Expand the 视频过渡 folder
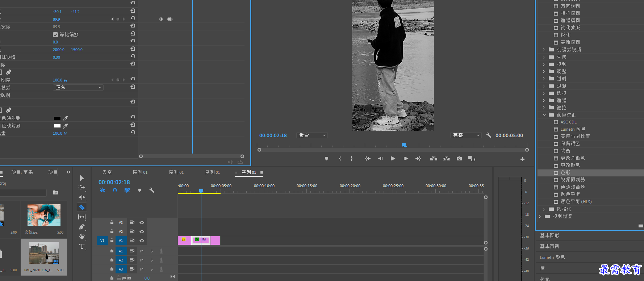The width and height of the screenshot is (644, 281). tap(540, 216)
